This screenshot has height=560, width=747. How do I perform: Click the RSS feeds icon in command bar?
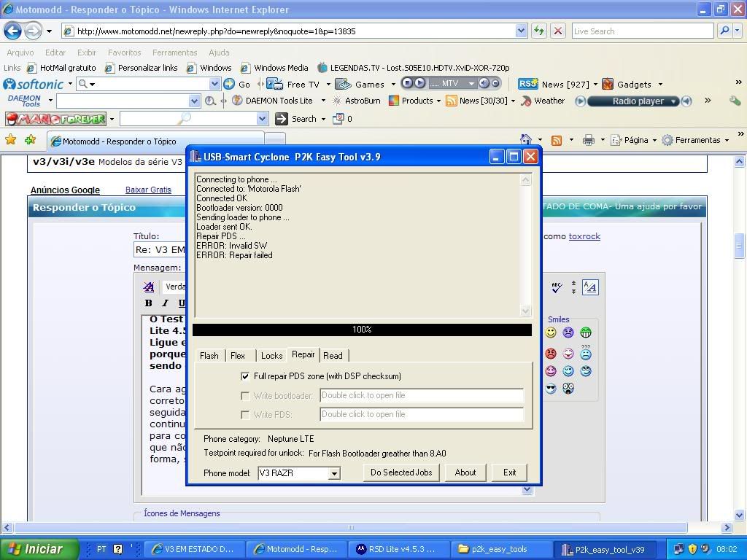click(557, 140)
